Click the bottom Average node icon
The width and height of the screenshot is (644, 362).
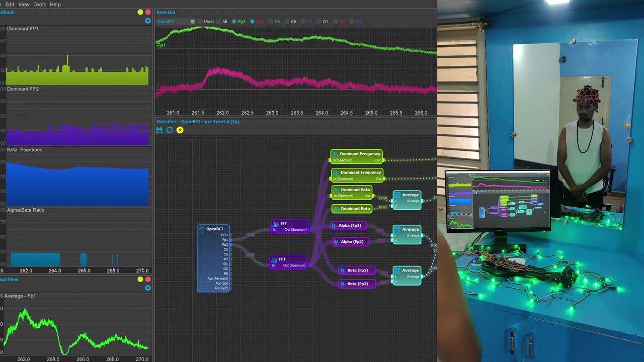point(397,270)
